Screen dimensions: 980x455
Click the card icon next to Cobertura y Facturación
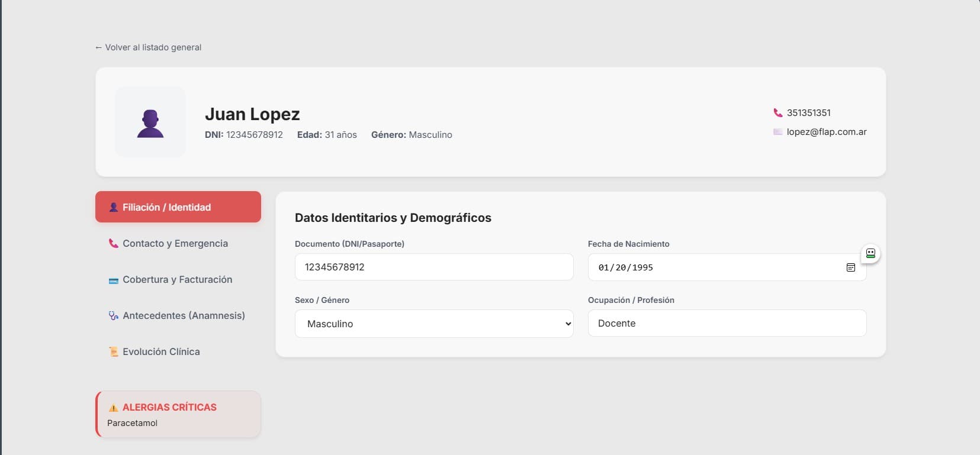click(113, 280)
